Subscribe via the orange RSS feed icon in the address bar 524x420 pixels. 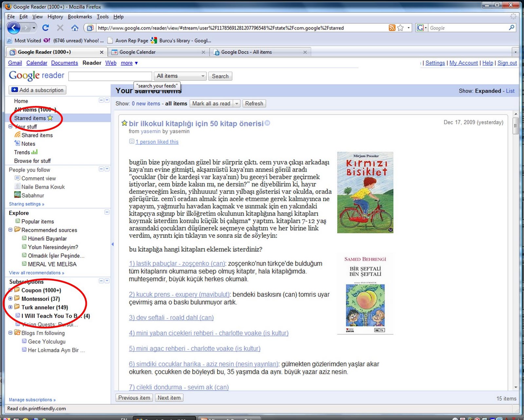[392, 28]
